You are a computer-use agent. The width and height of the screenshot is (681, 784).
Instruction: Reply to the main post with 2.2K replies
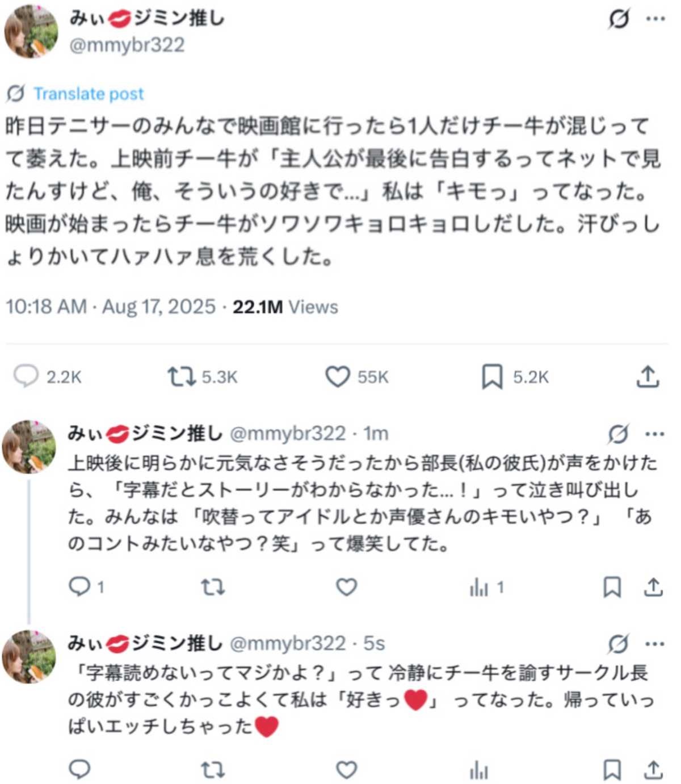(x=26, y=376)
